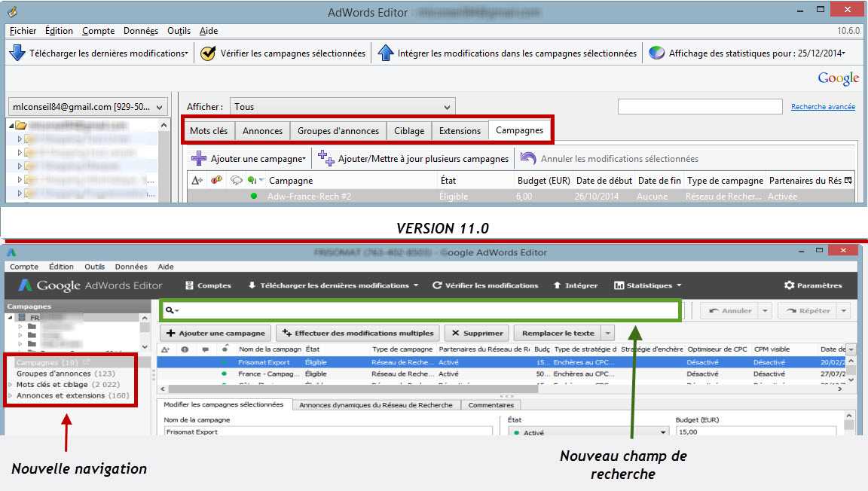Screen dimensions: 868x491
Task: Click the undo arrow icon beside Annuler les modifications sélectionnées
Action: click(x=528, y=158)
